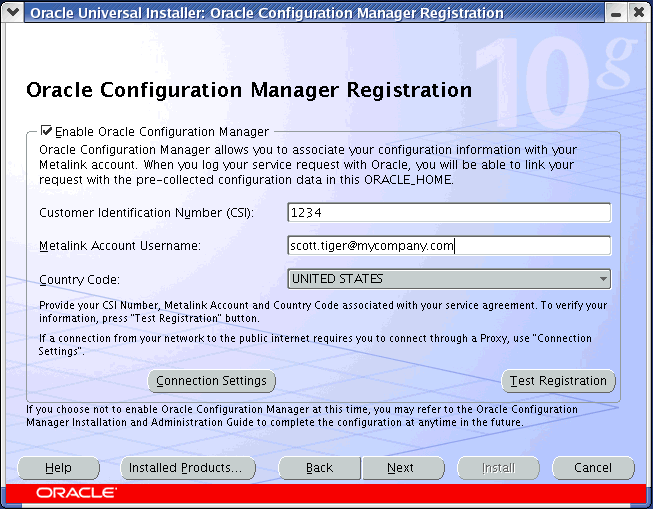Click the Customer Identification Number (CSI) label
Viewport: 653px width, 509px height.
pyautogui.click(x=146, y=213)
